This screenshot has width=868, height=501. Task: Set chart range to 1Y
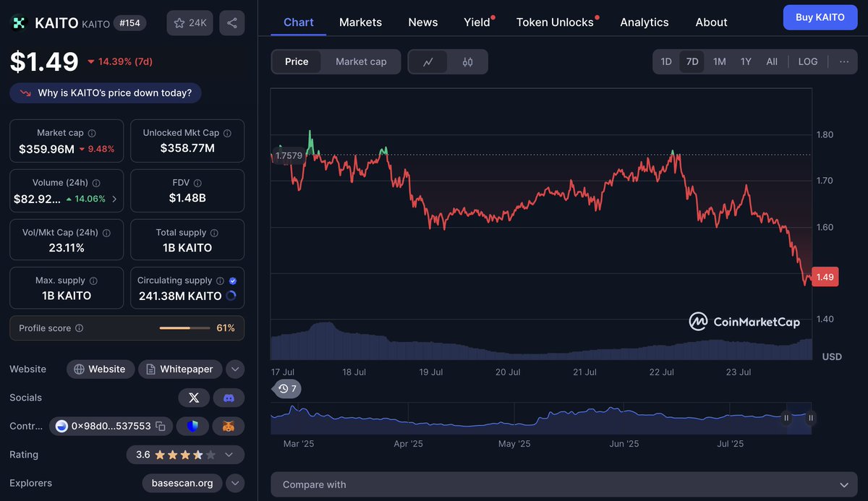coord(746,61)
